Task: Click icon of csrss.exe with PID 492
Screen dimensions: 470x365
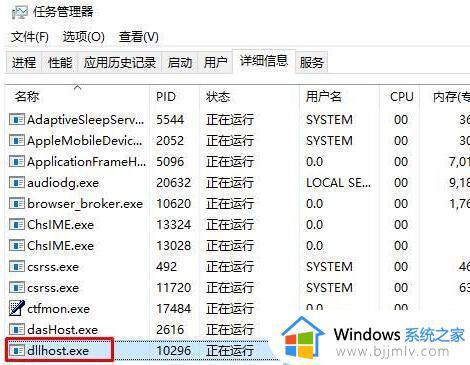Action: 17,266
